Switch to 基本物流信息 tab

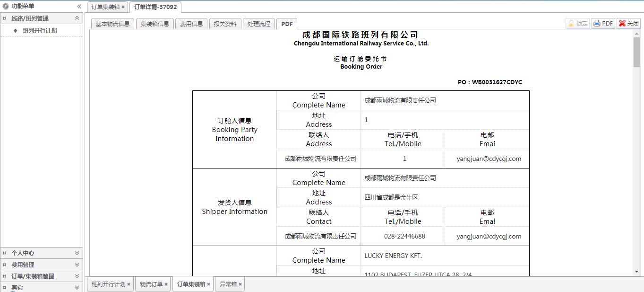point(112,24)
